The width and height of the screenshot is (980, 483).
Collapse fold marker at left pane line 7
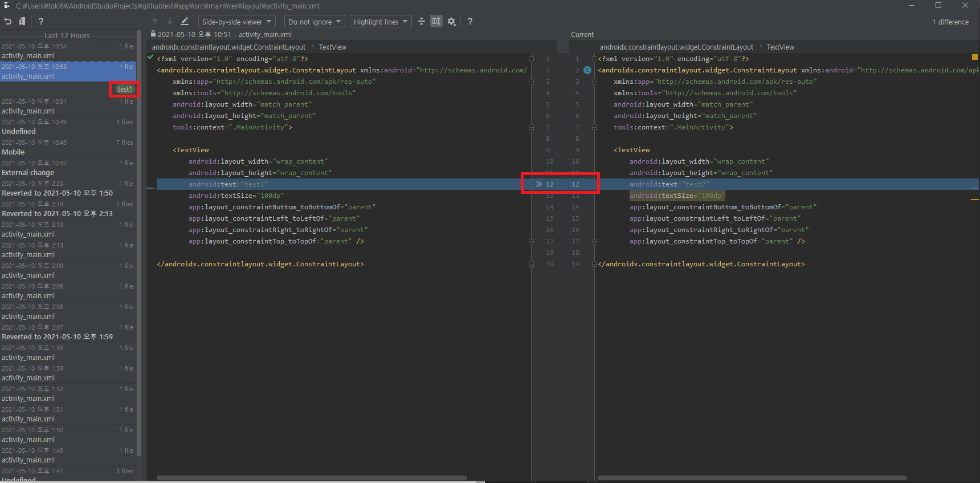coord(531,127)
